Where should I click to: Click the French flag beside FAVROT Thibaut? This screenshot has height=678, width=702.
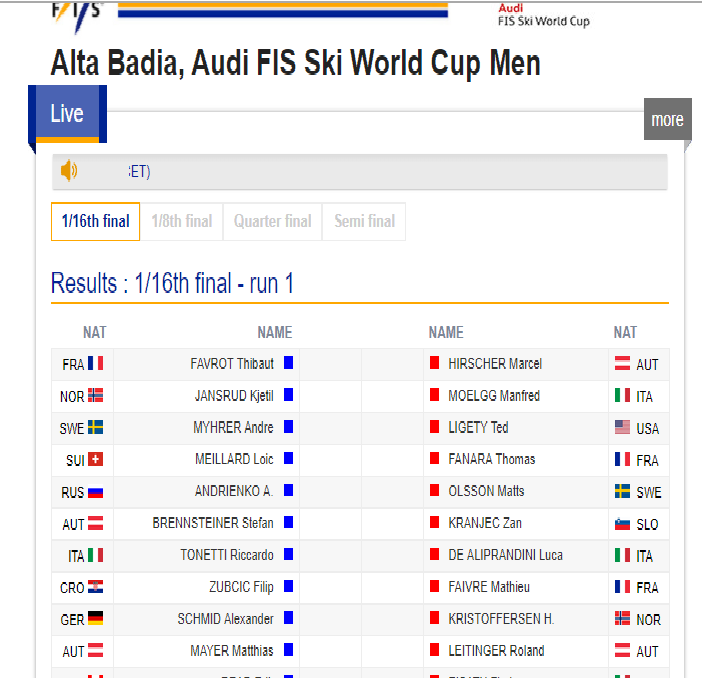(x=95, y=363)
